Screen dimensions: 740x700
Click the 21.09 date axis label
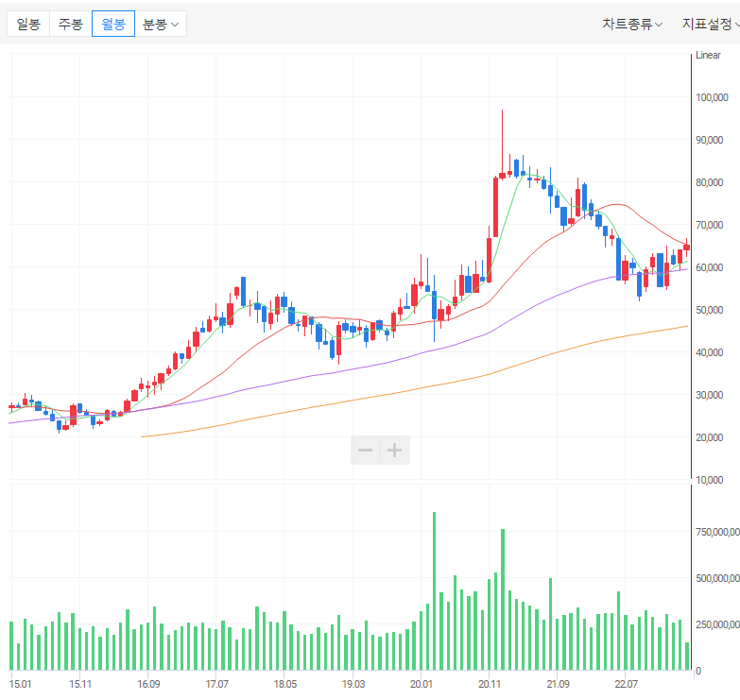558,684
